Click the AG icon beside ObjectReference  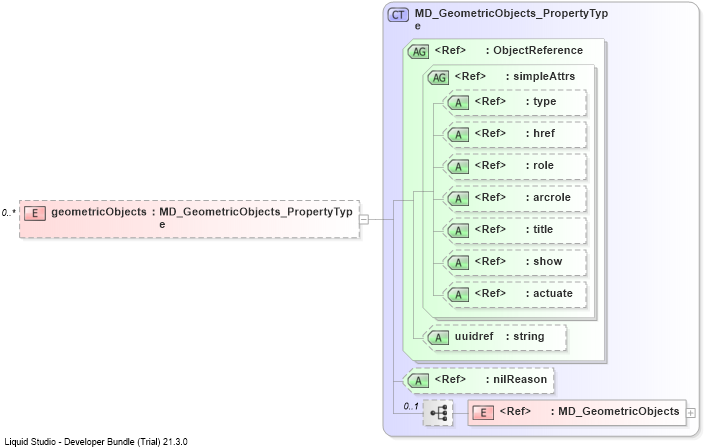418,52
